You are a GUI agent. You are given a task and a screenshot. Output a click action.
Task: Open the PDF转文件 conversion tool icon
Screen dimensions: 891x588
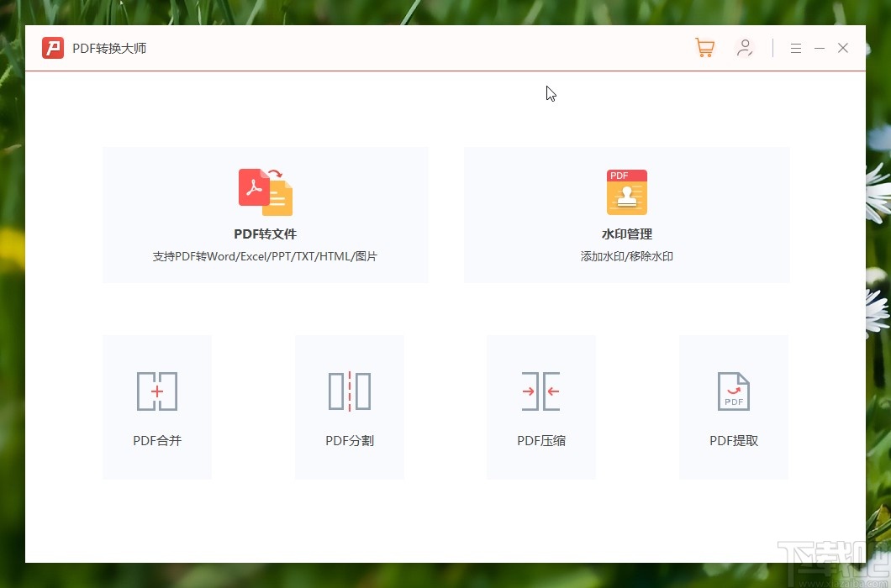point(265,192)
